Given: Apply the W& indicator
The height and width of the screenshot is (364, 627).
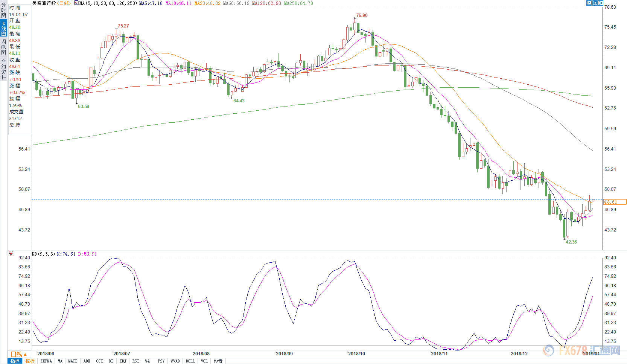Looking at the screenshot, I should [148, 361].
